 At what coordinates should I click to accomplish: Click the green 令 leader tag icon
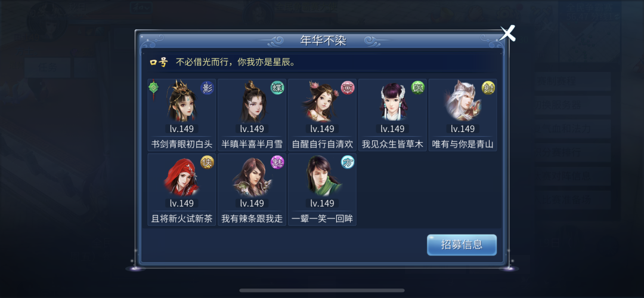[153, 87]
